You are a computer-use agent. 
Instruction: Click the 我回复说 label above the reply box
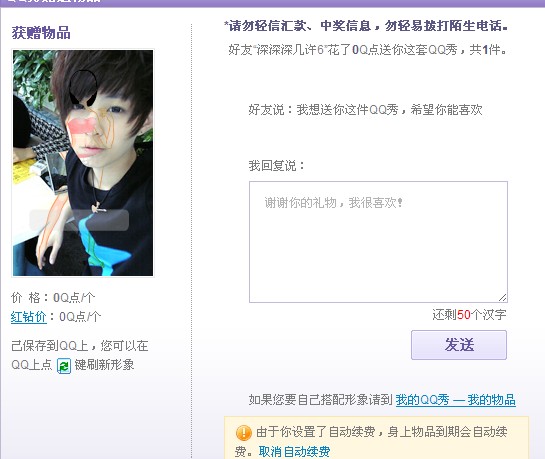(277, 166)
